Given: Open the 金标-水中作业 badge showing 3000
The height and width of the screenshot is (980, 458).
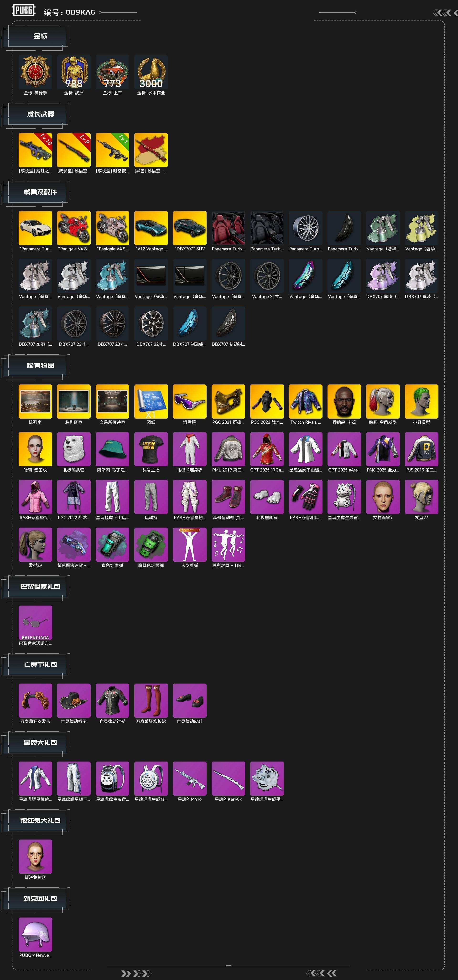Looking at the screenshot, I should click(151, 72).
